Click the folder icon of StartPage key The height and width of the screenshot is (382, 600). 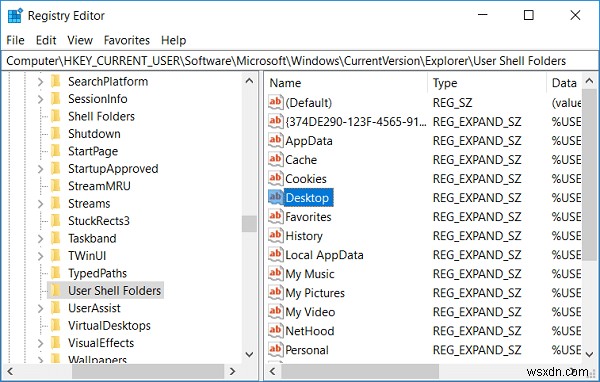(x=56, y=151)
